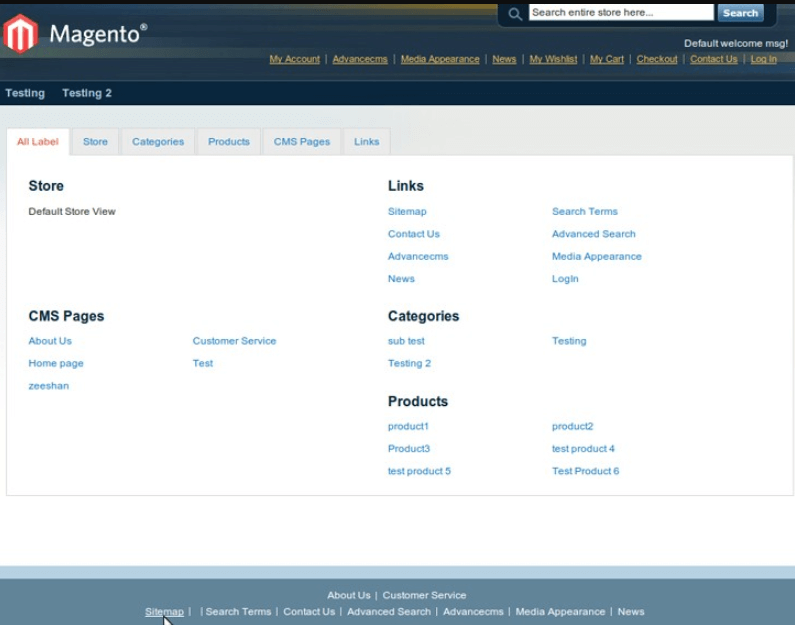
Task: Focus the store search input field
Action: click(621, 13)
